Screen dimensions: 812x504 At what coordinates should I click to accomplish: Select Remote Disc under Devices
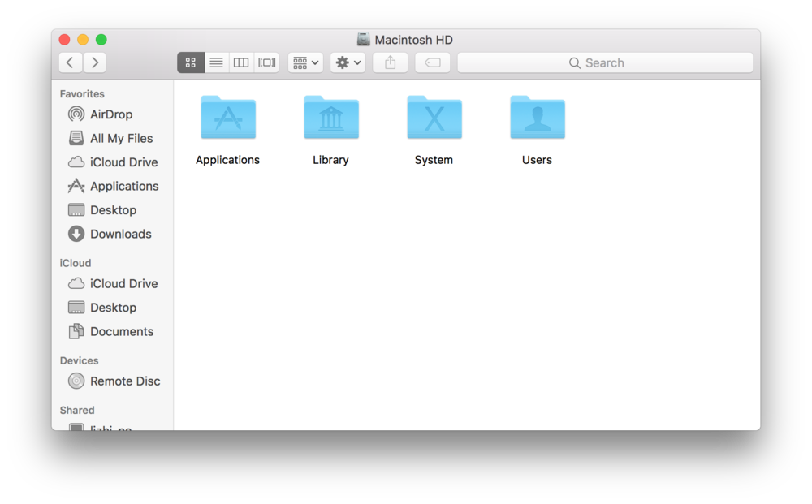112,381
